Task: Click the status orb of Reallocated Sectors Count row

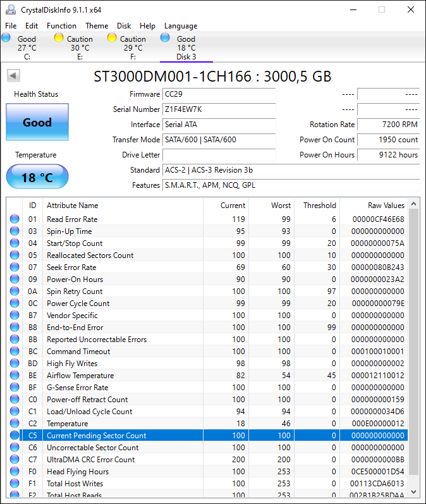Action: [x=15, y=255]
